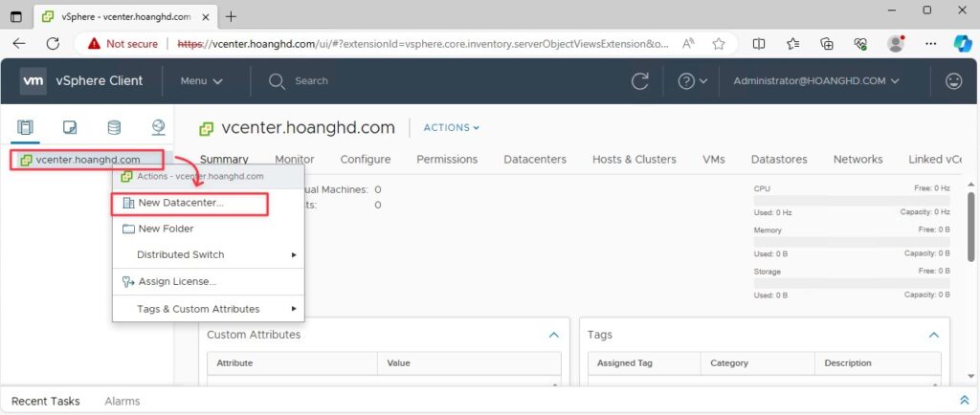Open the Alarms panel
This screenshot has width=980, height=415.
pyautogui.click(x=122, y=402)
